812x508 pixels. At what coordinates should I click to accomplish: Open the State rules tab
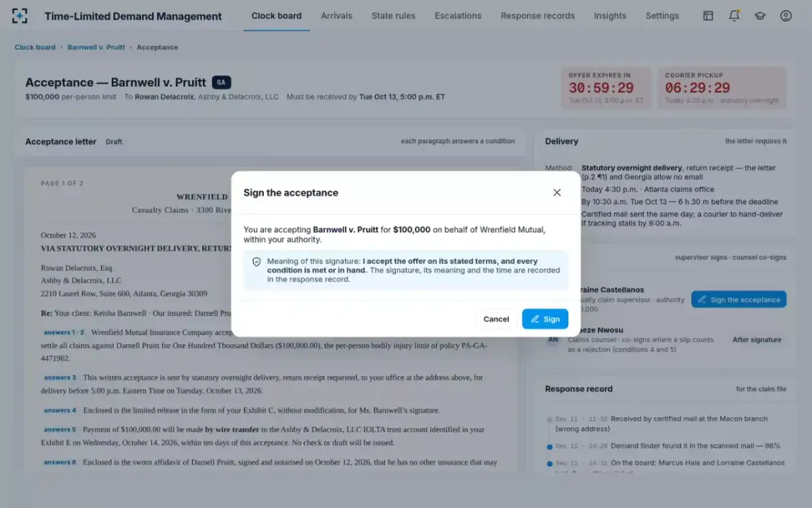[393, 16]
